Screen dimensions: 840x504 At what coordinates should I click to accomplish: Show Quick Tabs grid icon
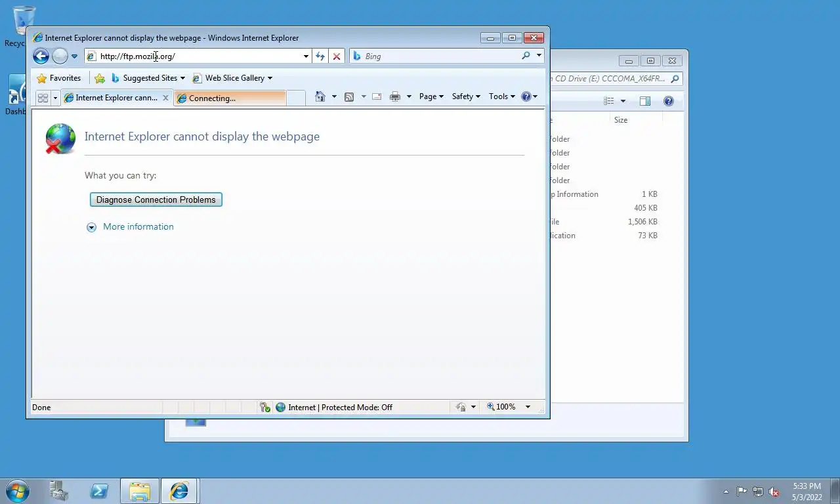coord(43,98)
